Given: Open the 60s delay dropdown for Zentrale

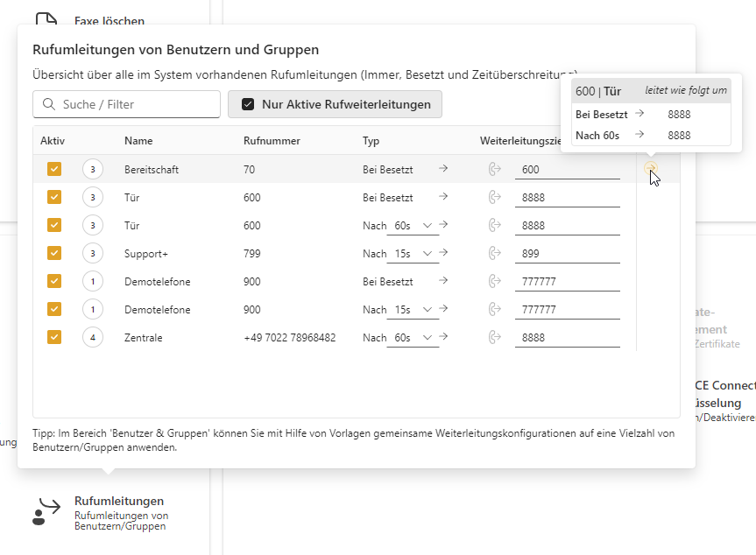Looking at the screenshot, I should tap(413, 337).
